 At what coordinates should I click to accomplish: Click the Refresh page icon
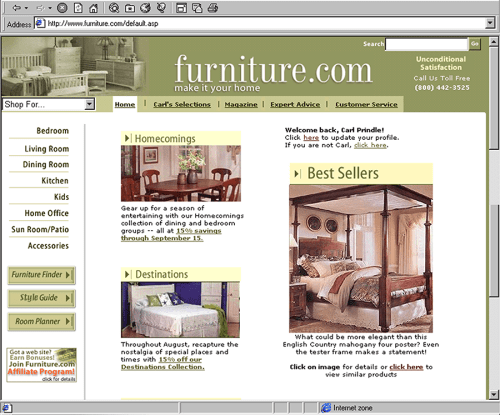click(x=78, y=8)
